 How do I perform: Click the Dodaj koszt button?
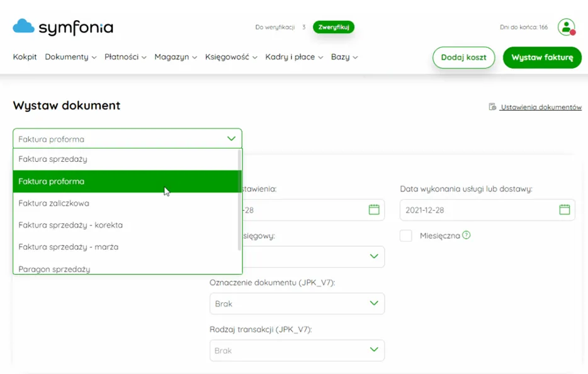tap(463, 57)
